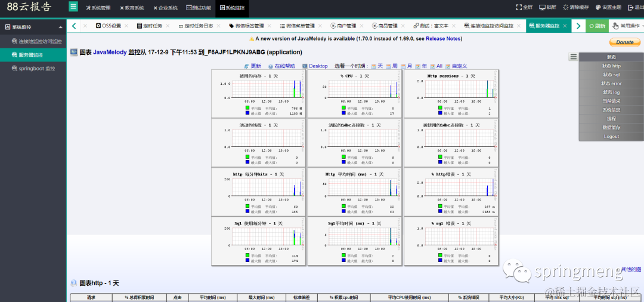Switch to the 测试：富文本 tab

pos(431,26)
